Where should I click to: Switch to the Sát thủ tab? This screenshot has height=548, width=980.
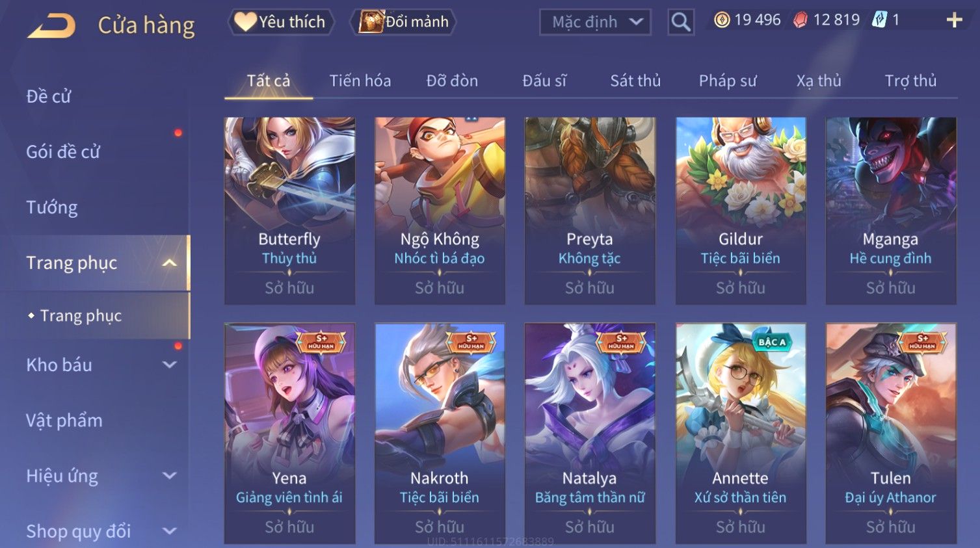635,81
